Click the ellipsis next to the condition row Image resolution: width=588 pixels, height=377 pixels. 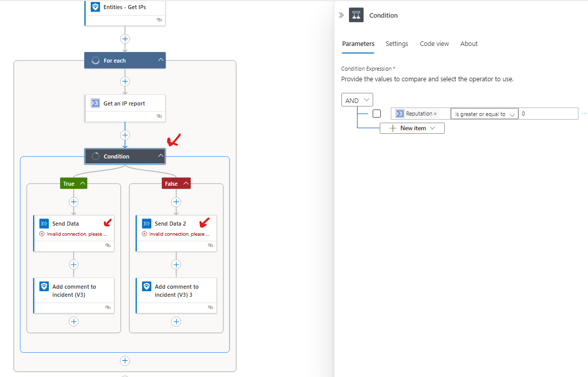point(584,113)
